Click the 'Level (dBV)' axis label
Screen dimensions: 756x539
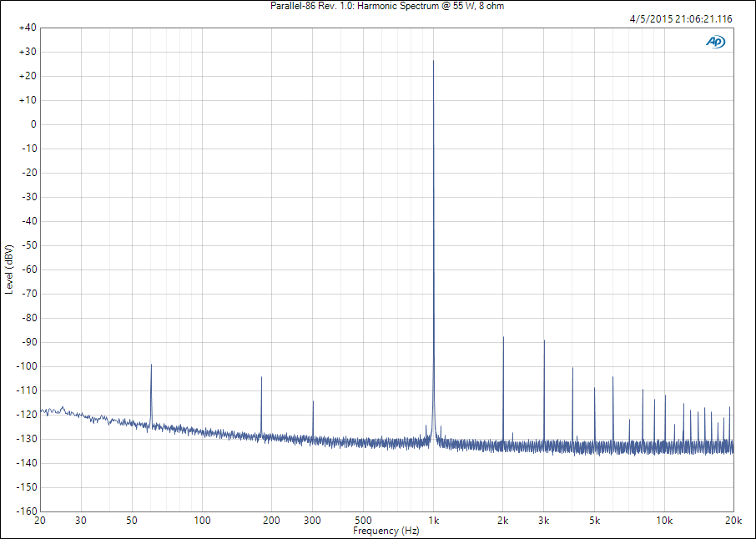[x=8, y=269]
